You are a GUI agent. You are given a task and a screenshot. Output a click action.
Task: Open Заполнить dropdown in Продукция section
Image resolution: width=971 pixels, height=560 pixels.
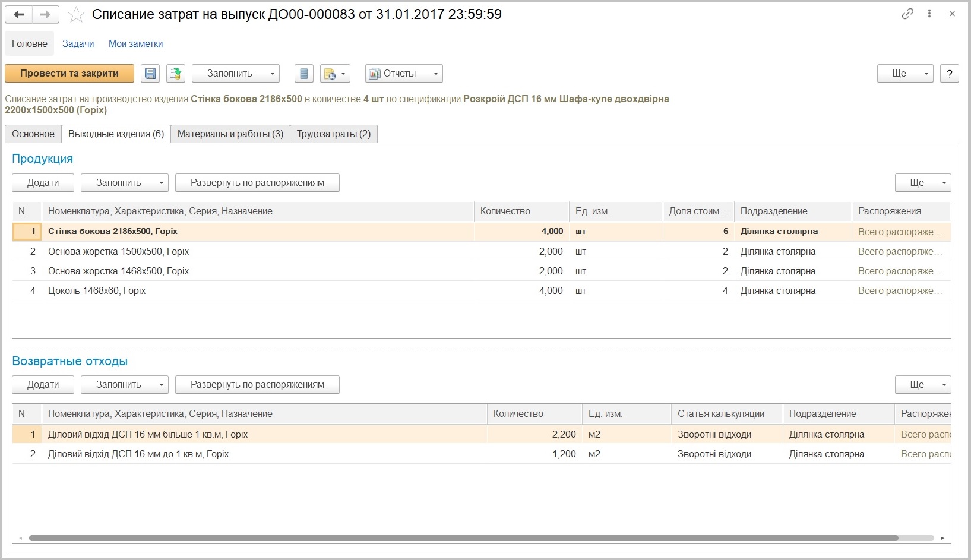click(x=125, y=183)
